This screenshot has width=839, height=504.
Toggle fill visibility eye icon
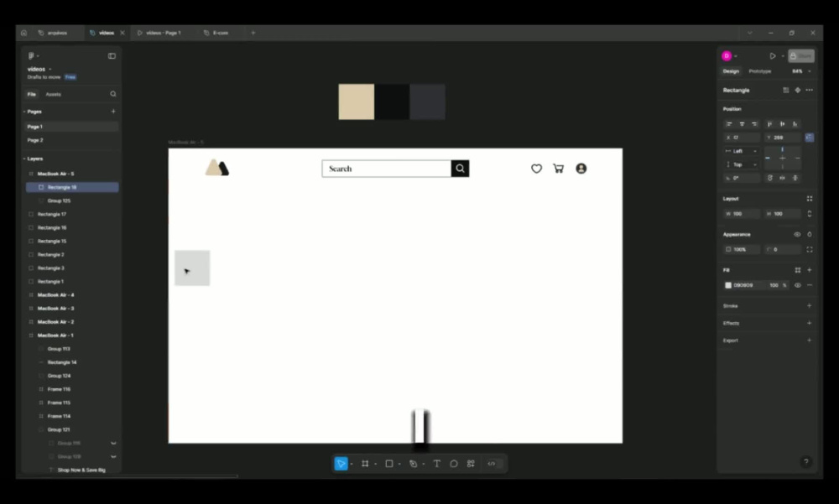point(798,285)
